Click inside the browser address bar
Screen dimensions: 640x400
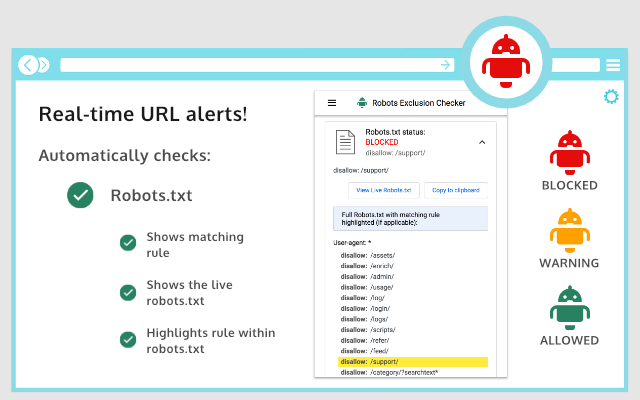250,65
